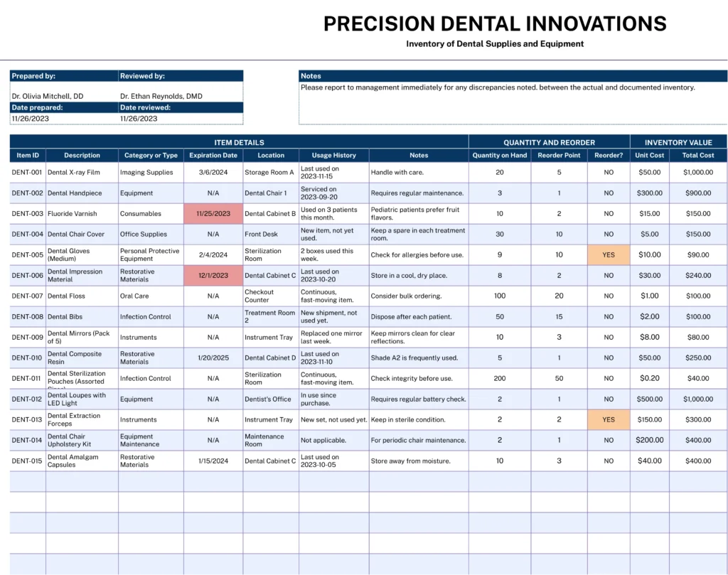The height and width of the screenshot is (575, 728).
Task: Click the Notes box discrepancy text
Action: pos(498,87)
